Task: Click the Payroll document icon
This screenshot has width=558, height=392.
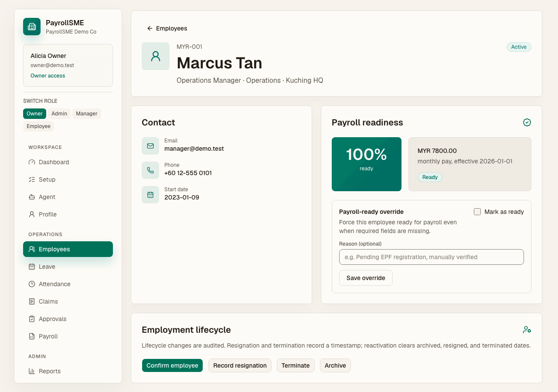Action: coord(32,336)
